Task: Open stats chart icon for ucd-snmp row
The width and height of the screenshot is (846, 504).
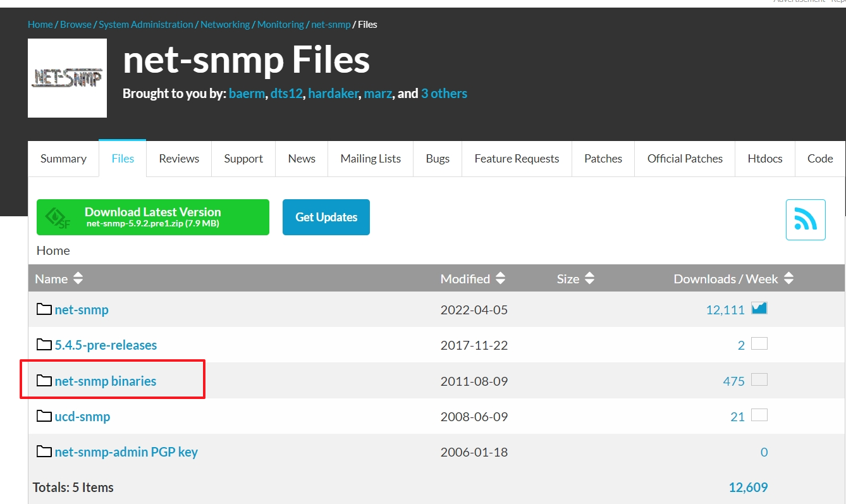Action: click(759, 415)
